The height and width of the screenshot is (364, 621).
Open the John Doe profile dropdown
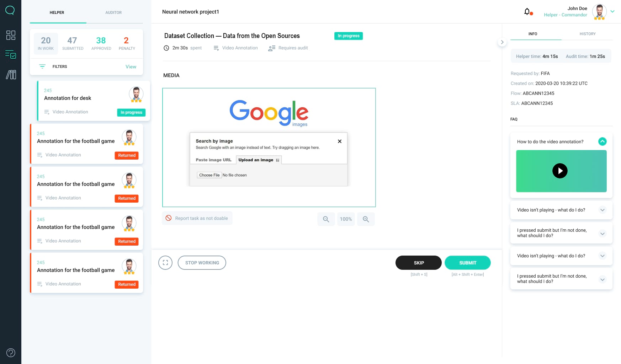pos(612,11)
